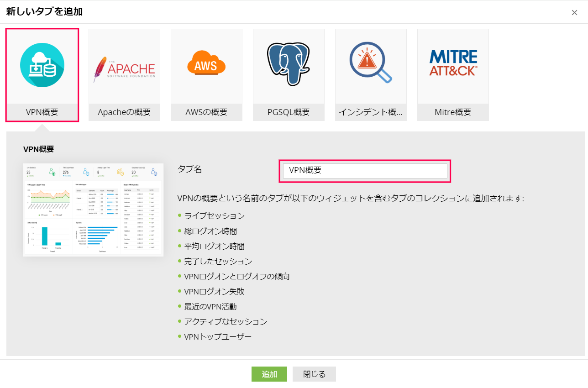Select the Mitre概要 label
Screen dimensions: 588x388
pyautogui.click(x=453, y=112)
